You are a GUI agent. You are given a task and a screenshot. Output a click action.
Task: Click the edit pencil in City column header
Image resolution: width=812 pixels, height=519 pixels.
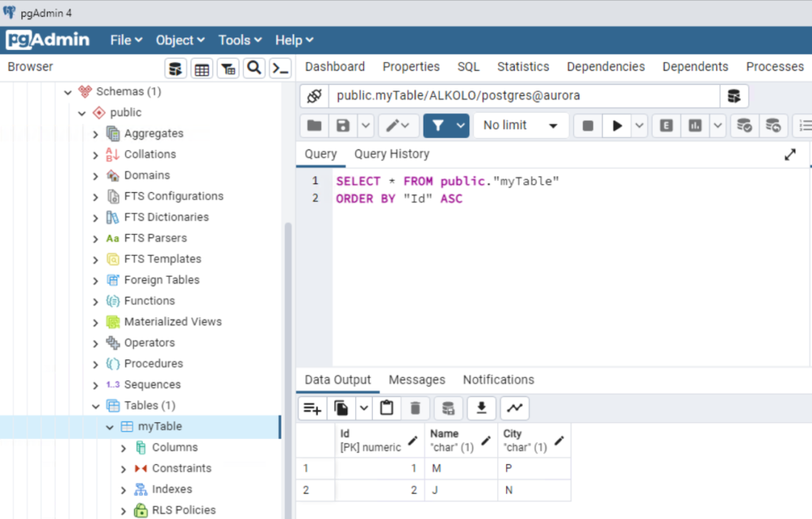point(559,440)
